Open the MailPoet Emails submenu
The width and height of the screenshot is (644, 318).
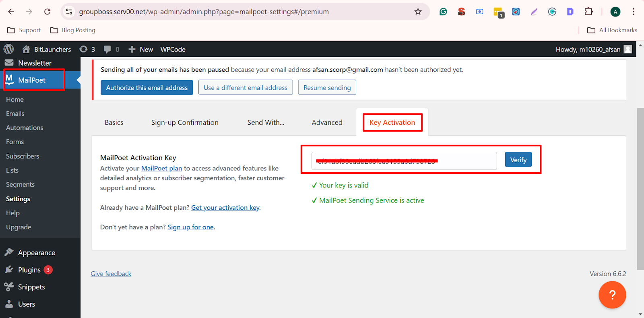(x=15, y=114)
